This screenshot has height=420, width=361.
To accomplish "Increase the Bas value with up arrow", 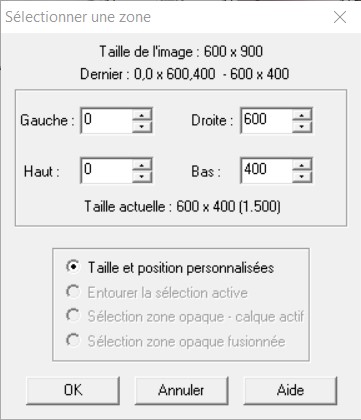I will tap(302, 165).
